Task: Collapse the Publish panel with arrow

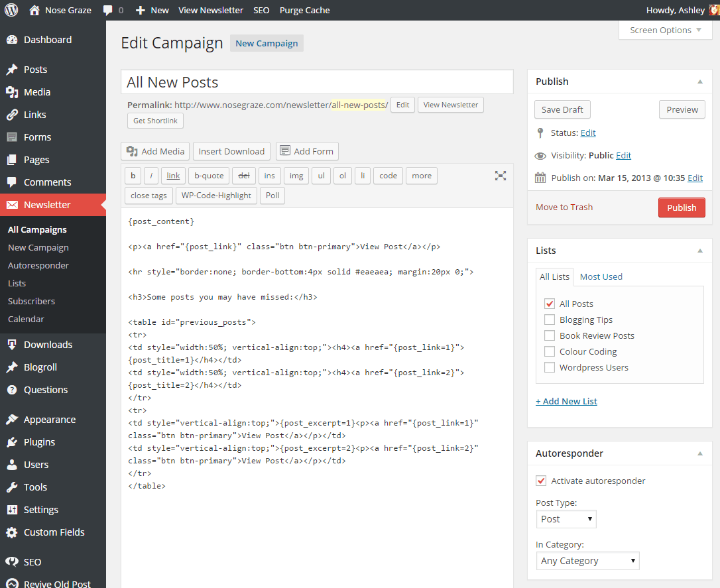Action: coord(699,82)
